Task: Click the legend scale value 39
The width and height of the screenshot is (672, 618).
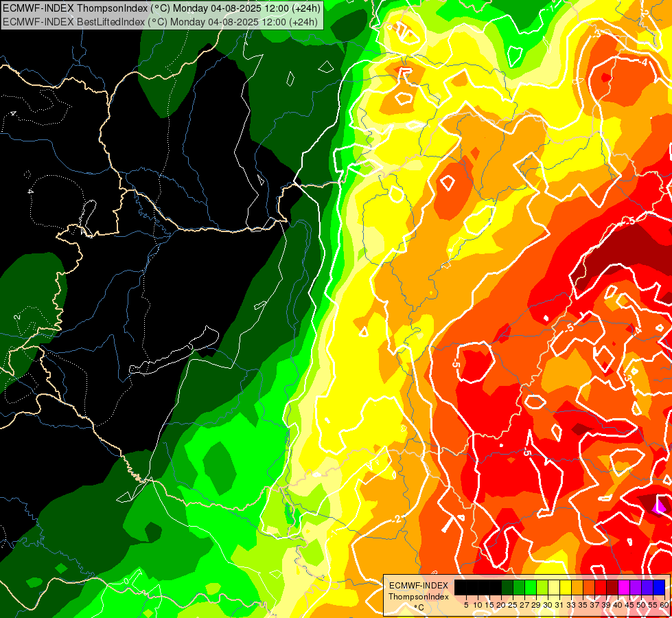Action: point(606,605)
